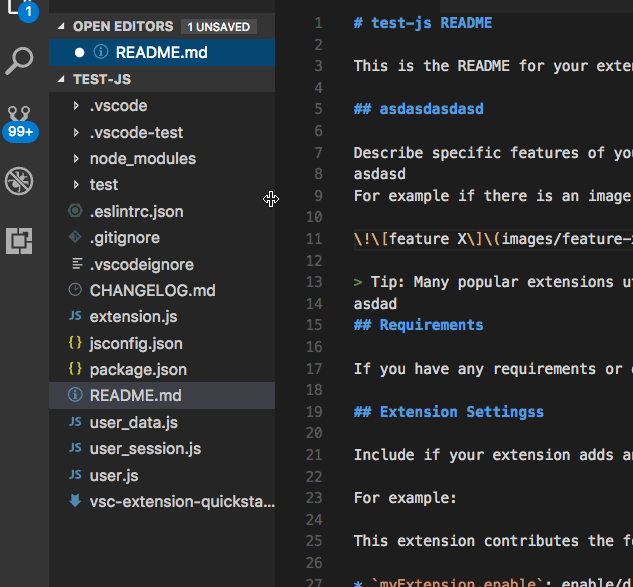Click the OPEN EDITORS header label
Screen dimensions: 633x587
coord(123,26)
